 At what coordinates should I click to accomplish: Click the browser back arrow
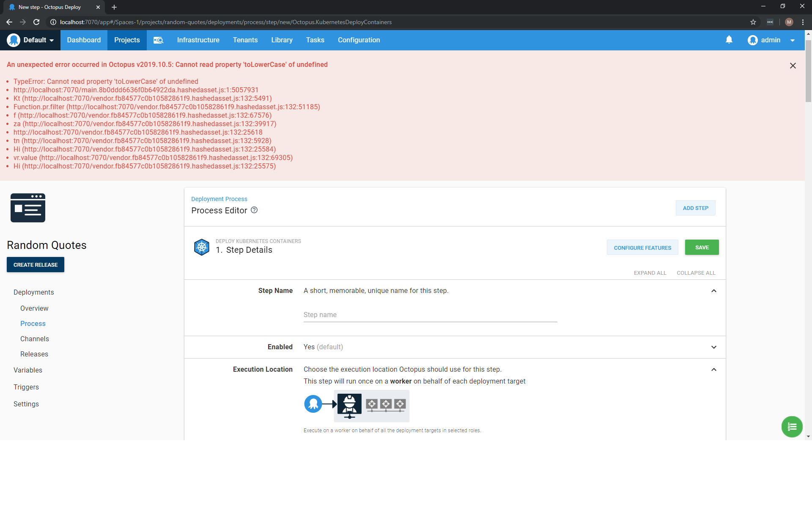(9, 22)
